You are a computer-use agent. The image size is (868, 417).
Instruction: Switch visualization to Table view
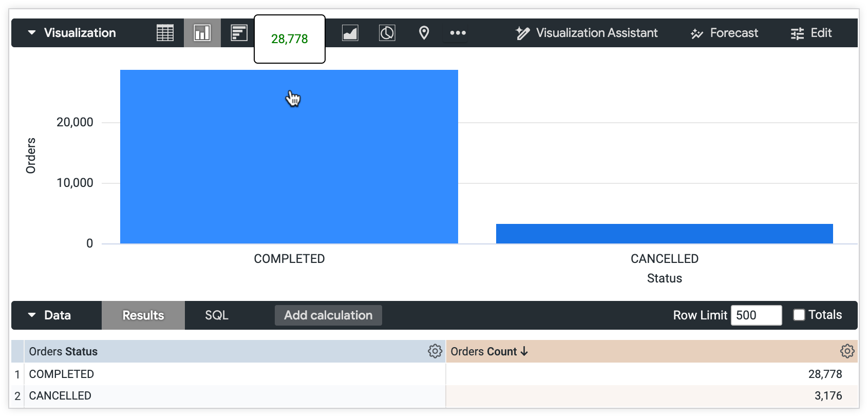164,33
